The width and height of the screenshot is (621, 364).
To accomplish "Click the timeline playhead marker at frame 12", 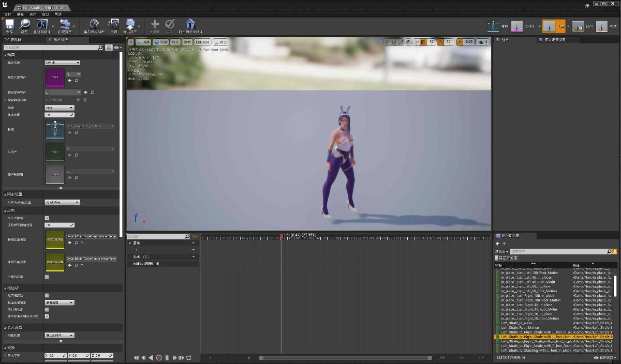I will pos(282,236).
